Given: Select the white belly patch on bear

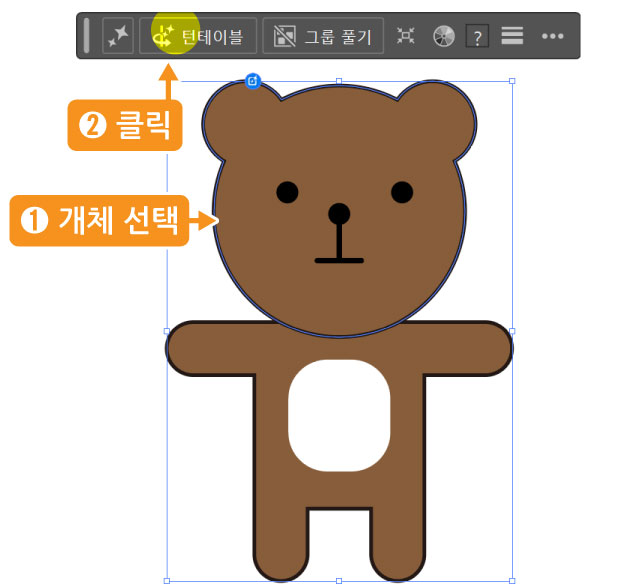Looking at the screenshot, I should tap(339, 415).
